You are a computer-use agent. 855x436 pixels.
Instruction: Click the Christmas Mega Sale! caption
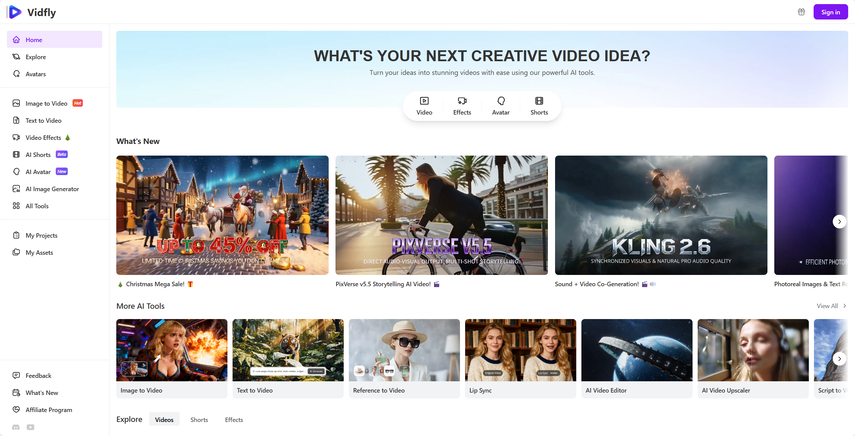click(x=155, y=284)
